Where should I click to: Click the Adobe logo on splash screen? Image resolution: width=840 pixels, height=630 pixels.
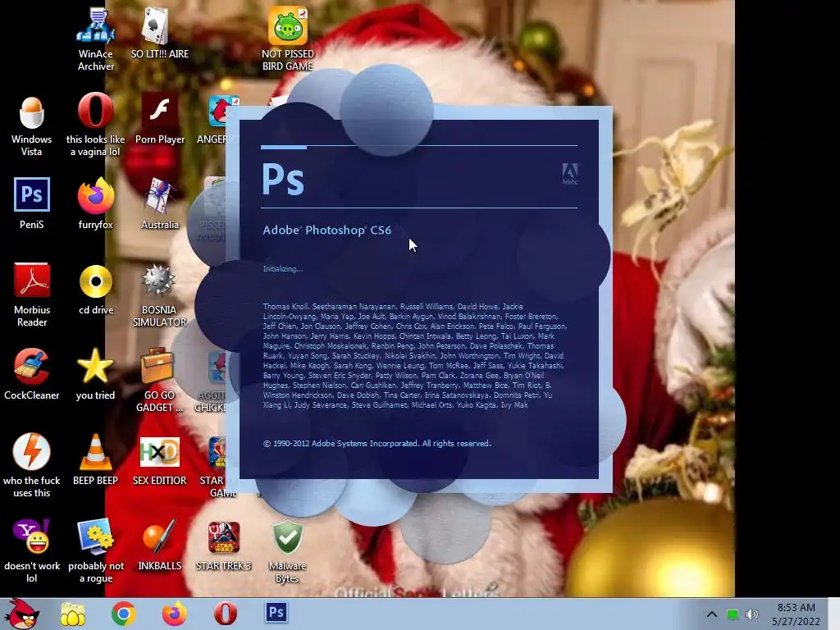point(569,174)
